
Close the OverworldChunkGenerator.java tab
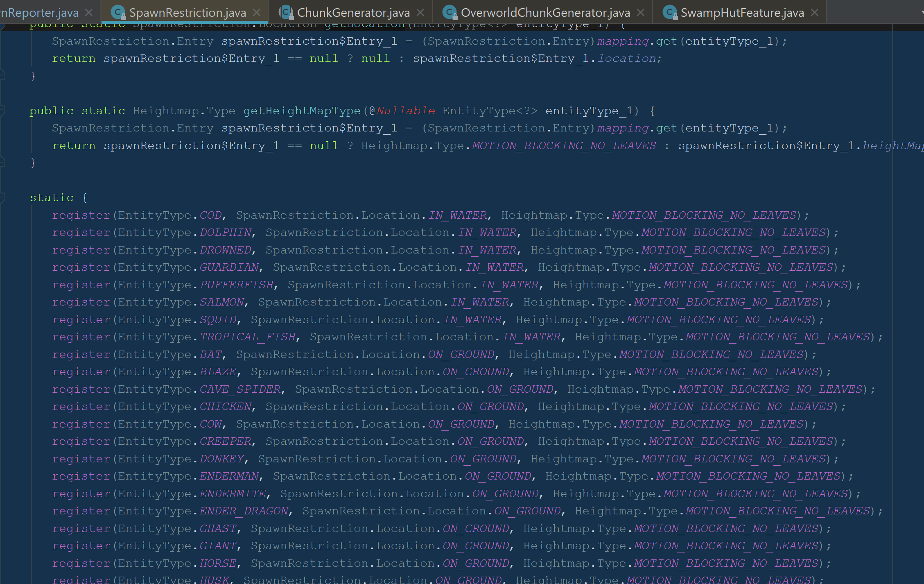641,12
